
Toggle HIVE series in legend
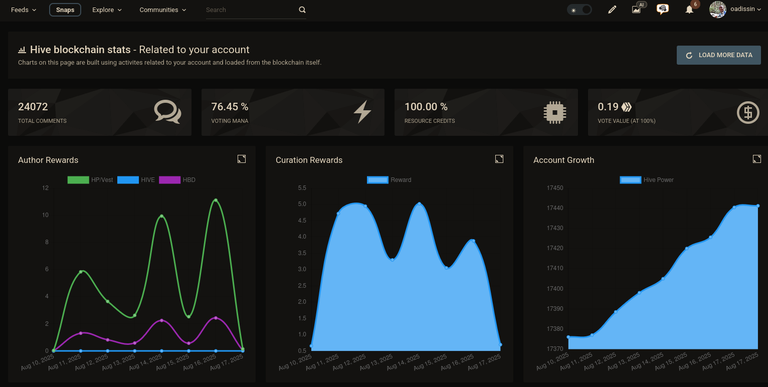pyautogui.click(x=136, y=180)
